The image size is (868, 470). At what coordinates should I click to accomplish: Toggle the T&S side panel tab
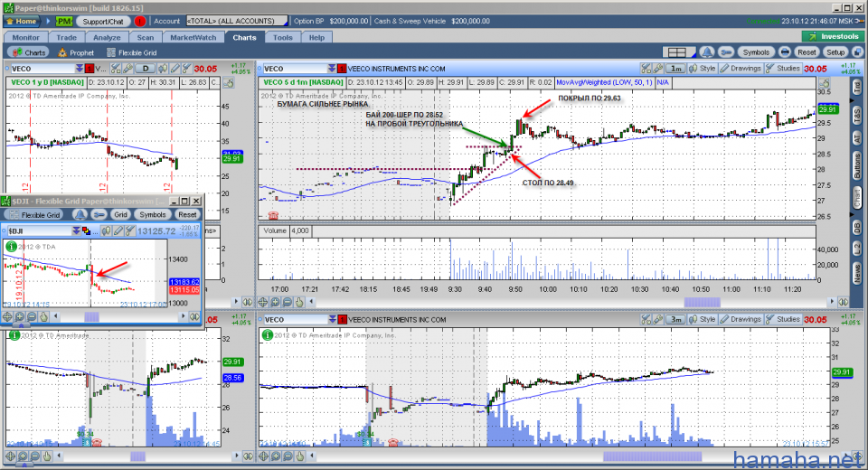pyautogui.click(x=857, y=115)
